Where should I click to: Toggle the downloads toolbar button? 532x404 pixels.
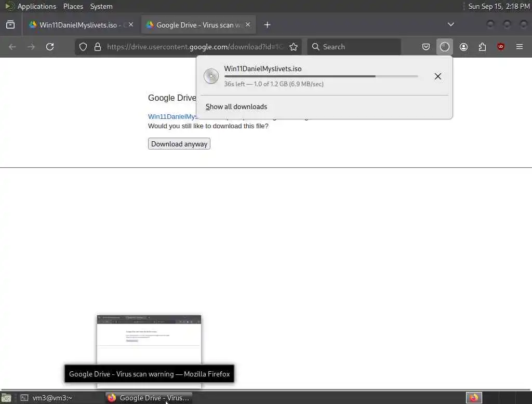click(445, 47)
